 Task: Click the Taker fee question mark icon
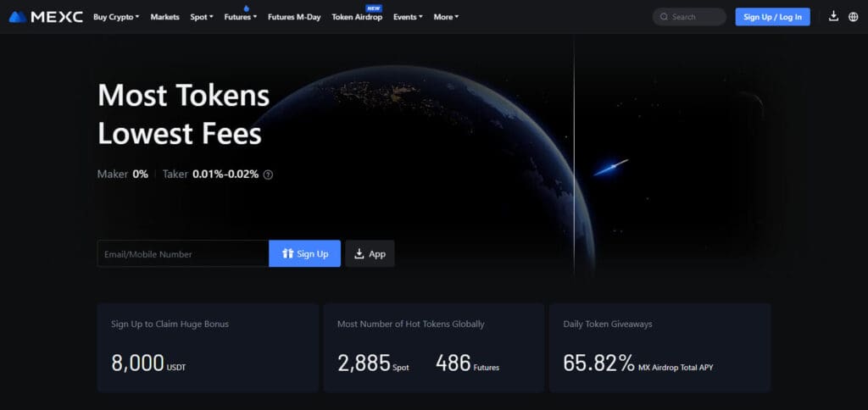(x=268, y=175)
